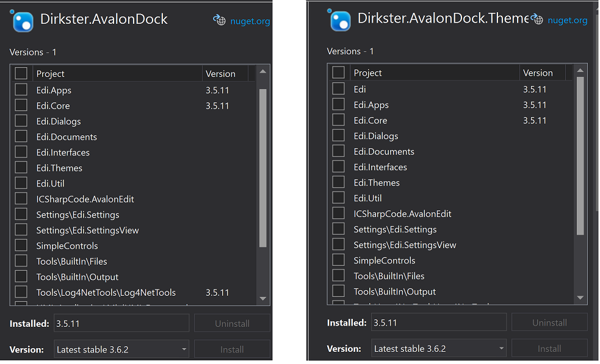The image size is (600, 364).
Task: Sort by Version column header in right panel
Action: (x=542, y=73)
